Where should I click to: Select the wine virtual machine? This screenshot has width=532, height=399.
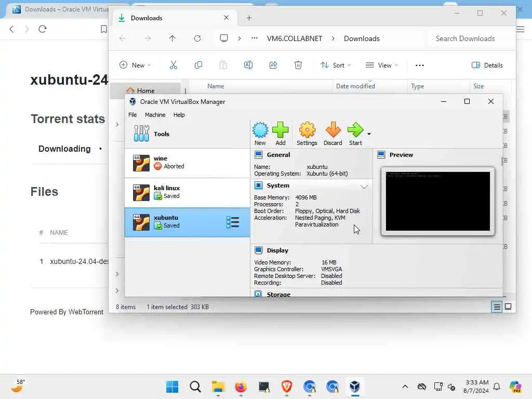tap(187, 163)
